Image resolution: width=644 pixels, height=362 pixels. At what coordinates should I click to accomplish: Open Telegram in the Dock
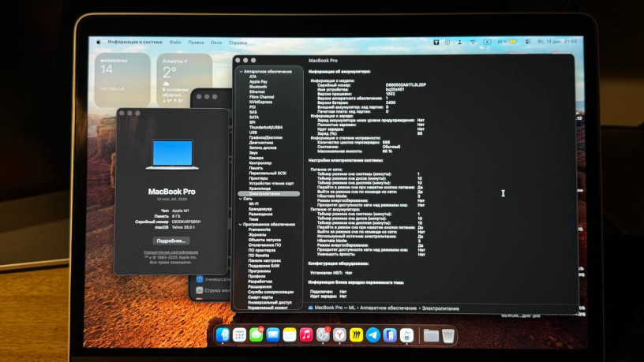(x=373, y=335)
